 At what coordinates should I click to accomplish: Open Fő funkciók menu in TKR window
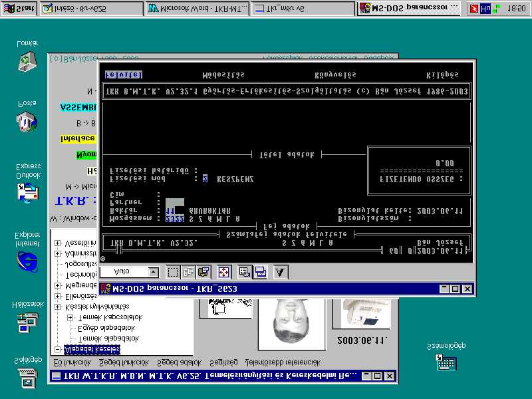72,362
